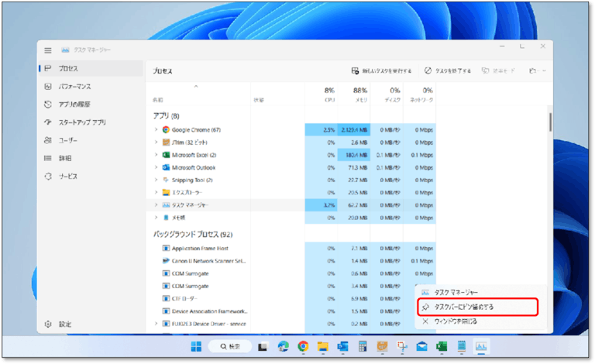
Task: Click タスクを終了する button
Action: [x=447, y=71]
